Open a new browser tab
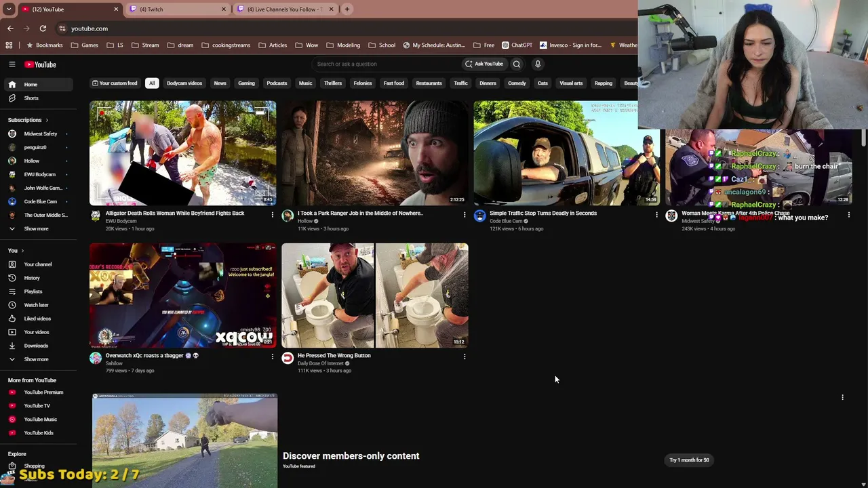The width and height of the screenshot is (868, 488). 347,9
